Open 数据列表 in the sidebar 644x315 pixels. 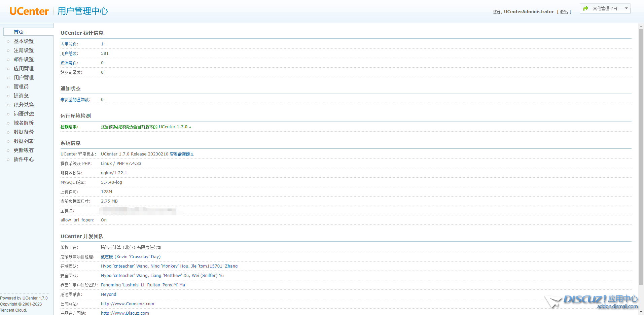[x=24, y=141]
